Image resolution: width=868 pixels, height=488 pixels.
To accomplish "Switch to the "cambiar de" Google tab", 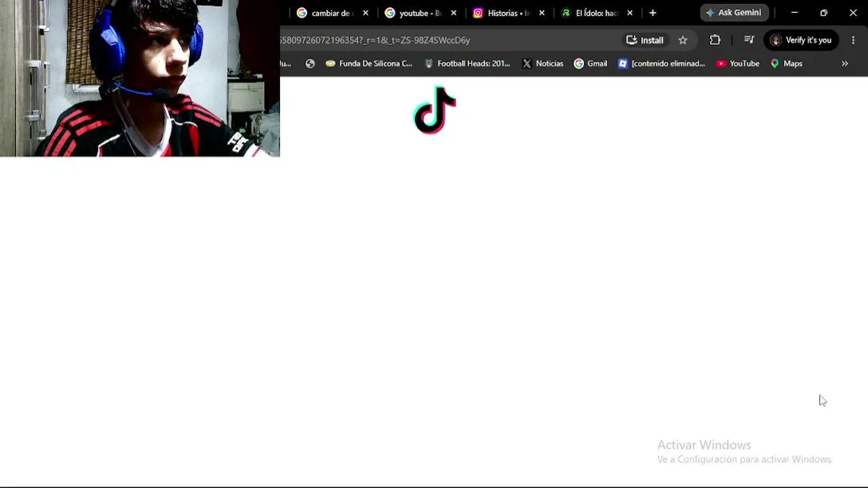I will pyautogui.click(x=333, y=13).
